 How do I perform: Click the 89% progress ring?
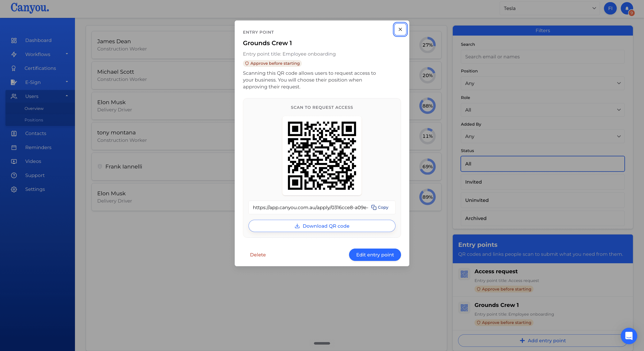coord(427,197)
